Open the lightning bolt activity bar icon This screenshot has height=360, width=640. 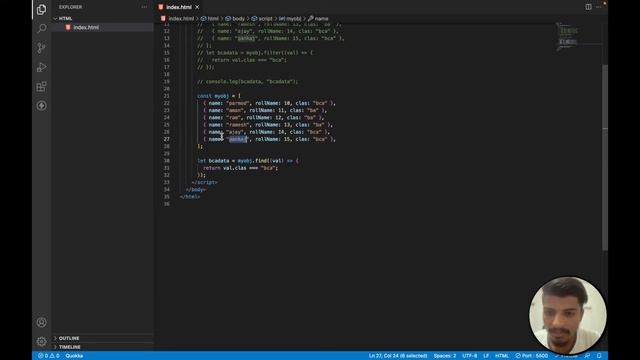[x=41, y=106]
